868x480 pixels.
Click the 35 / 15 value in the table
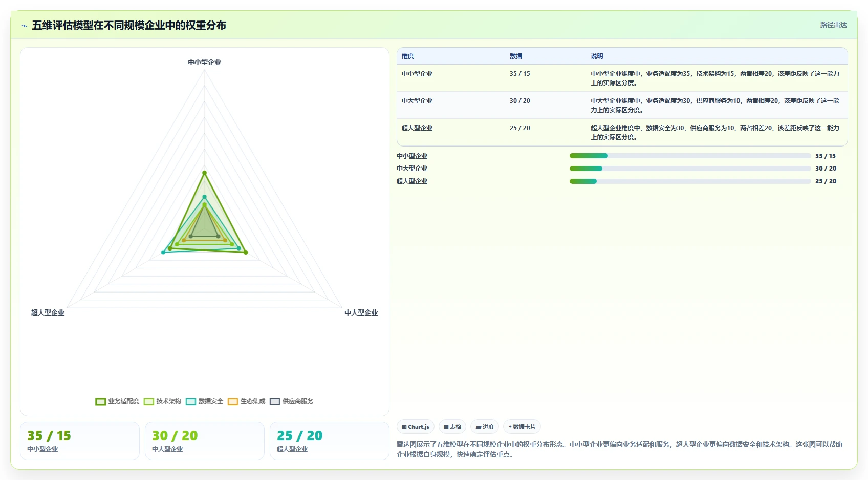[520, 74]
